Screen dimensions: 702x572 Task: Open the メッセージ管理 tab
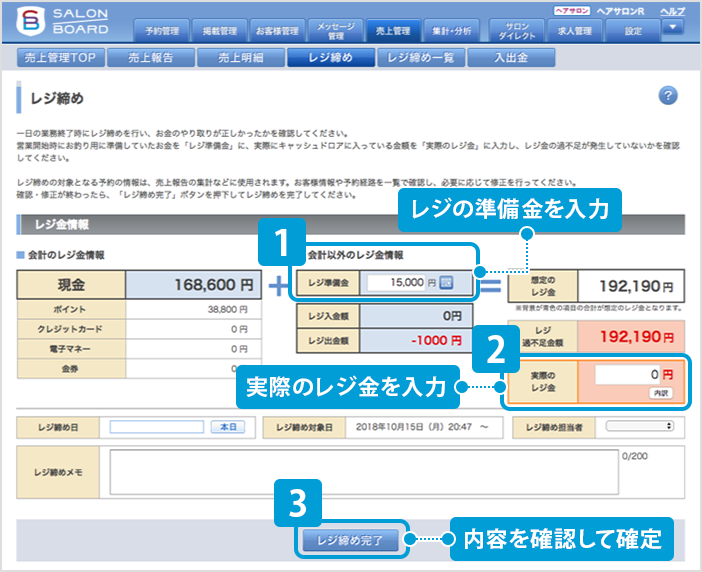[335, 31]
